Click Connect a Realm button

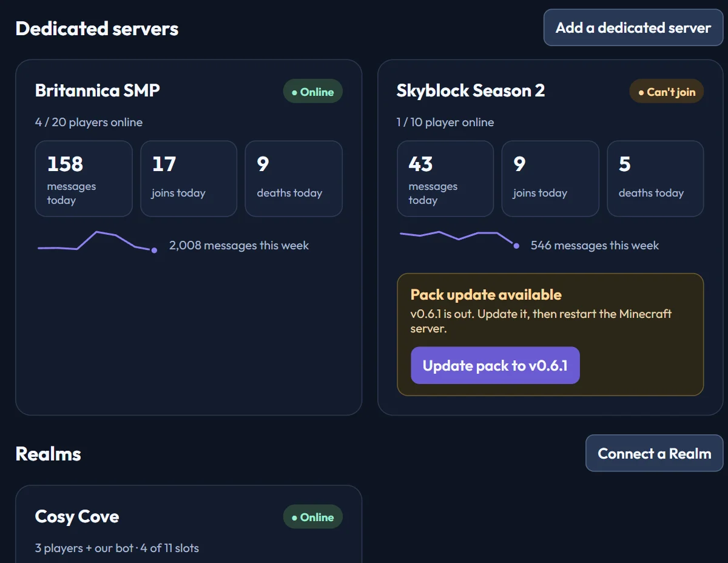point(655,453)
